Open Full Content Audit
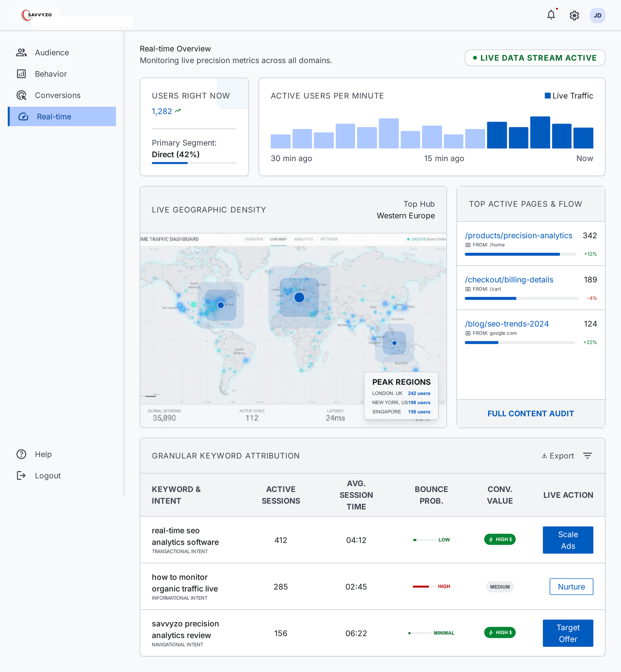This screenshot has width=621, height=672. [531, 413]
